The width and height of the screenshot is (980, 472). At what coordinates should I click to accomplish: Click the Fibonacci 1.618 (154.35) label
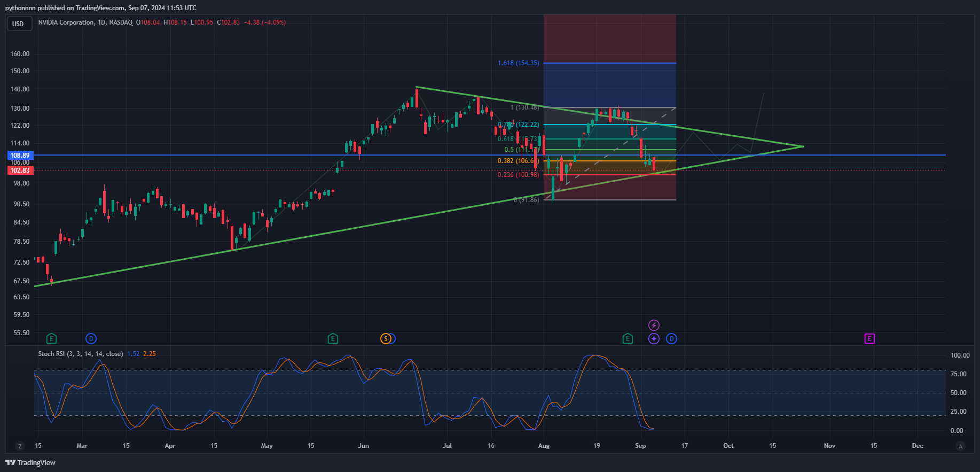pos(518,63)
